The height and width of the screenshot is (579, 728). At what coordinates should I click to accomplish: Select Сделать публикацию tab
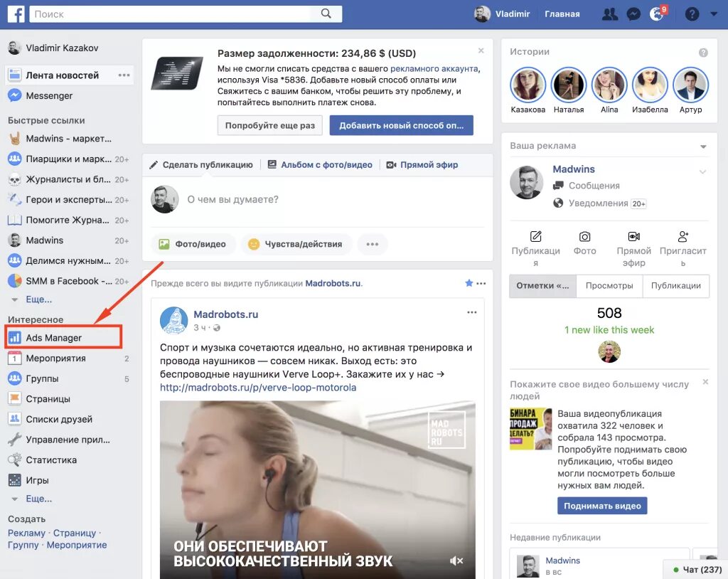pyautogui.click(x=201, y=165)
